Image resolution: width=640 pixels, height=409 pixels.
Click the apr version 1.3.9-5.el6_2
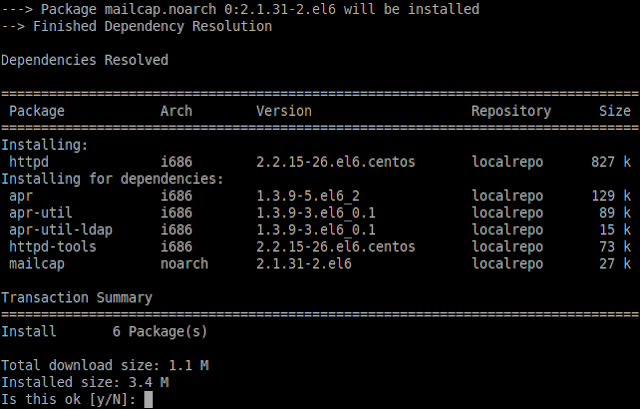coord(308,196)
